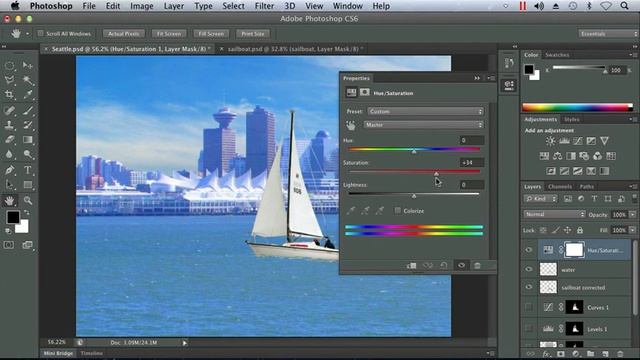Viewport: 640px width, 360px height.
Task: Hide the water layer
Action: [529, 269]
